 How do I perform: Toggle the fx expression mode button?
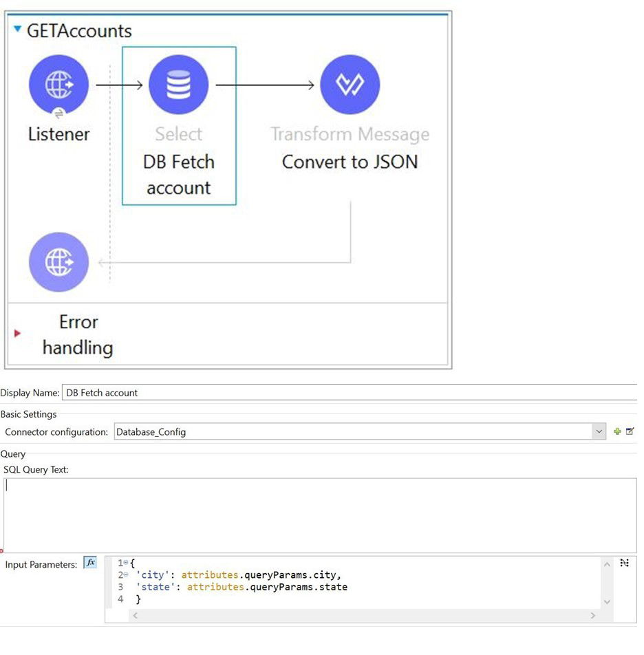[x=90, y=563]
